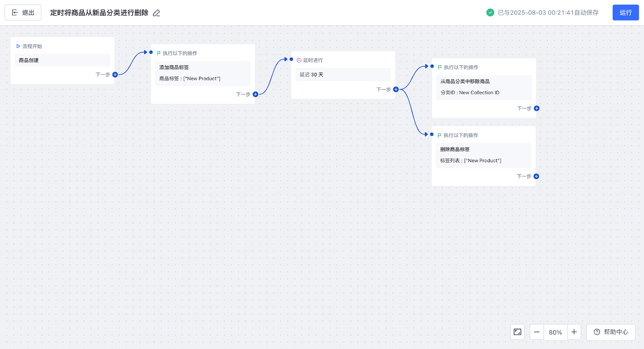Screen dimensions: 644x349
Task: Click the green auto-save status checkmark
Action: click(490, 12)
